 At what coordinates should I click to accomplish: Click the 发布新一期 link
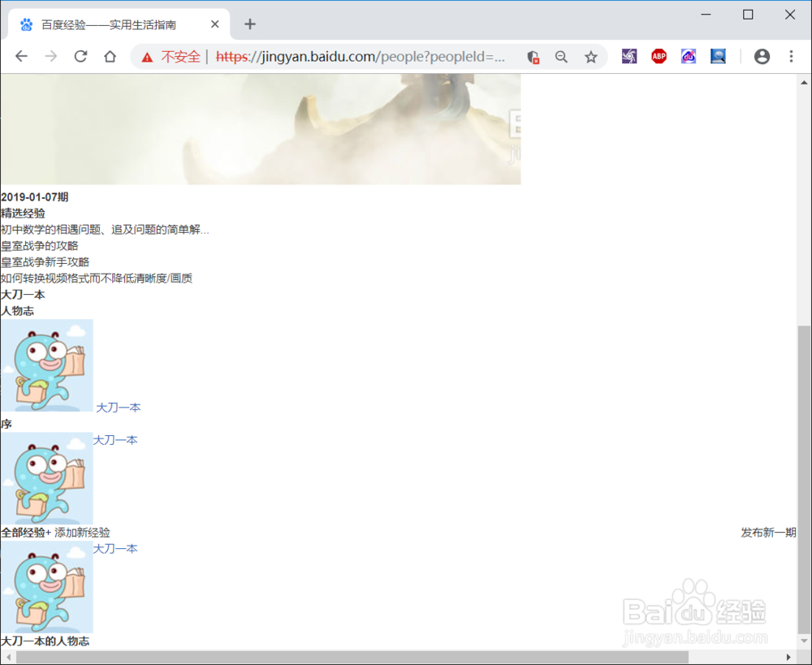pyautogui.click(x=767, y=533)
